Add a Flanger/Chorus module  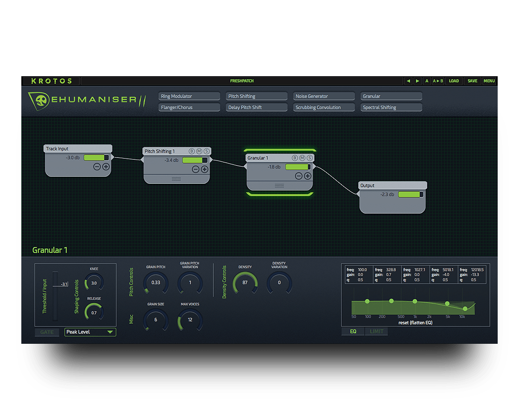pyautogui.click(x=189, y=107)
